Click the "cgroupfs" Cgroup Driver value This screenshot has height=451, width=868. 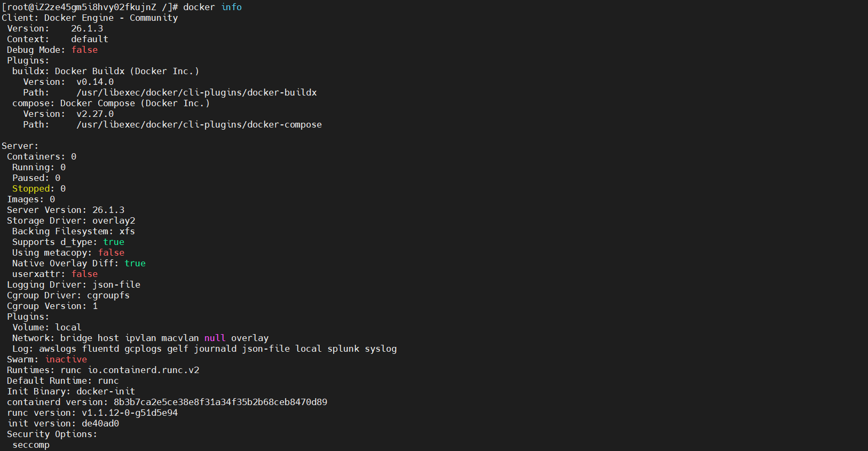[108, 295]
